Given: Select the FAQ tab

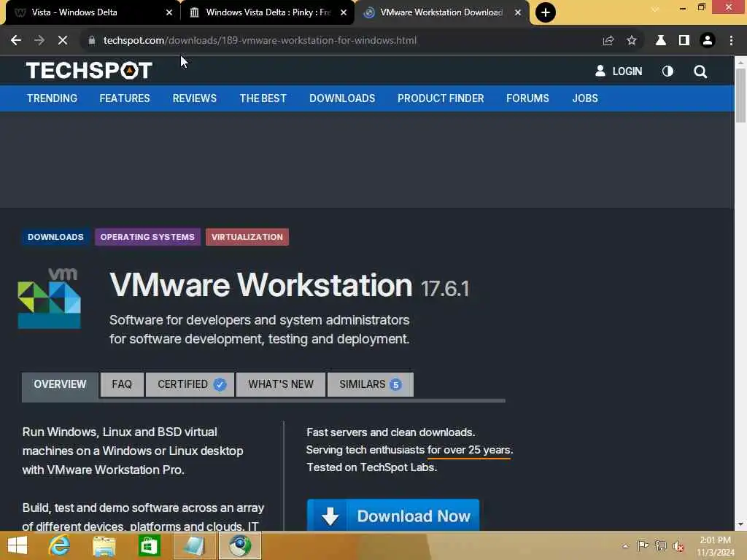Looking at the screenshot, I should pyautogui.click(x=122, y=384).
